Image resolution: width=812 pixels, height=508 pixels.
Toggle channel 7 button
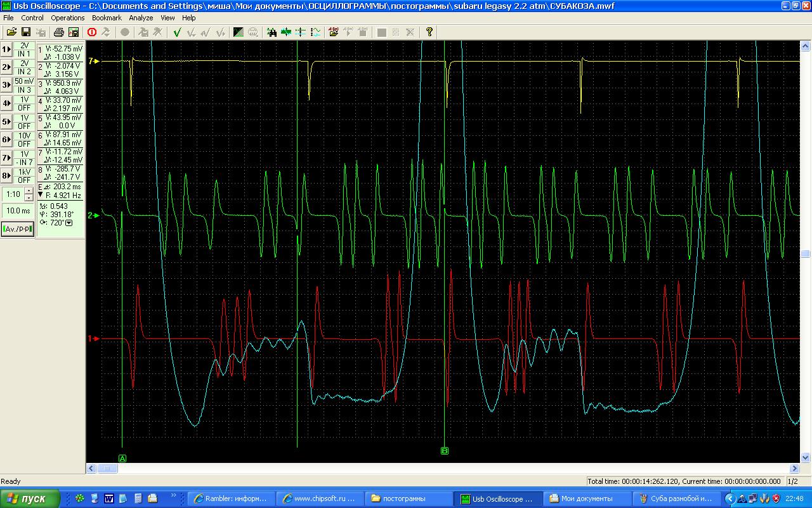(6, 157)
